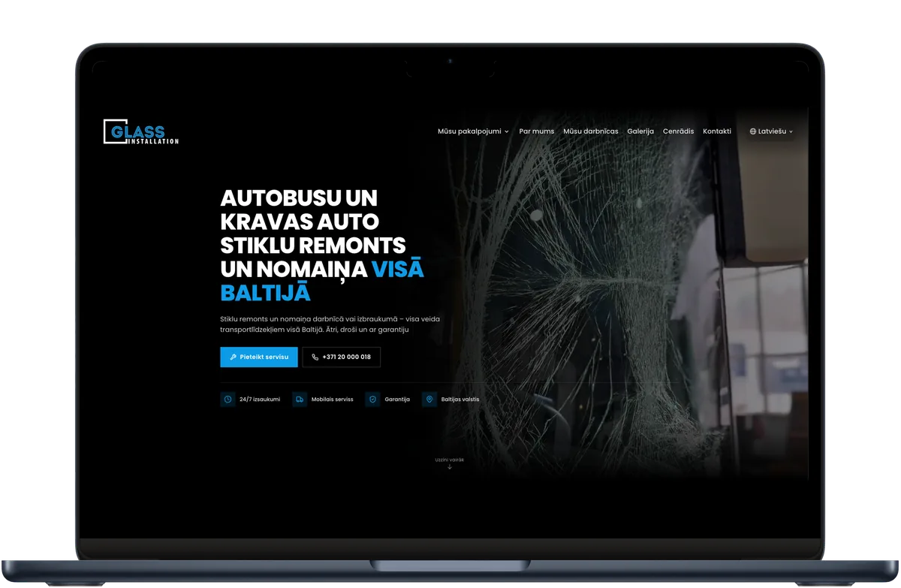
Task: Click the location pin icon for Baltijas valstis
Action: 429,400
